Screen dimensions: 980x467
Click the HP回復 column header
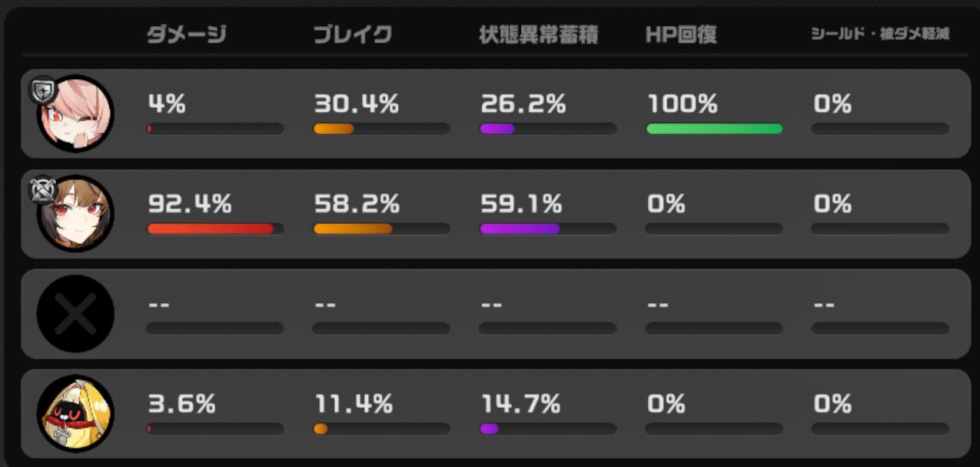pos(681,35)
